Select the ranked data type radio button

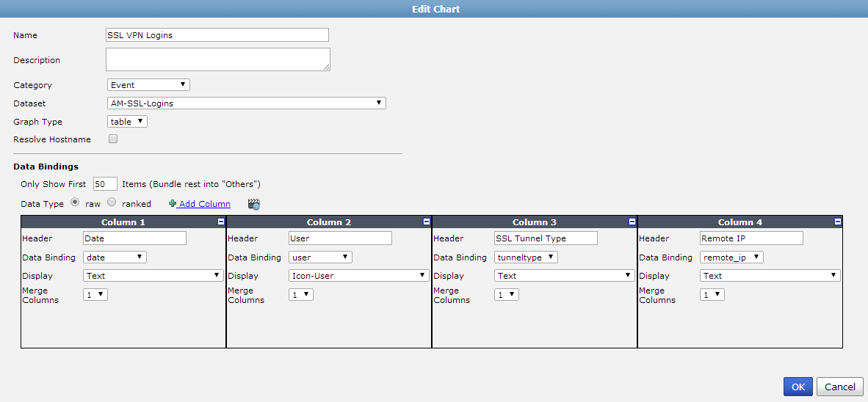pos(112,203)
